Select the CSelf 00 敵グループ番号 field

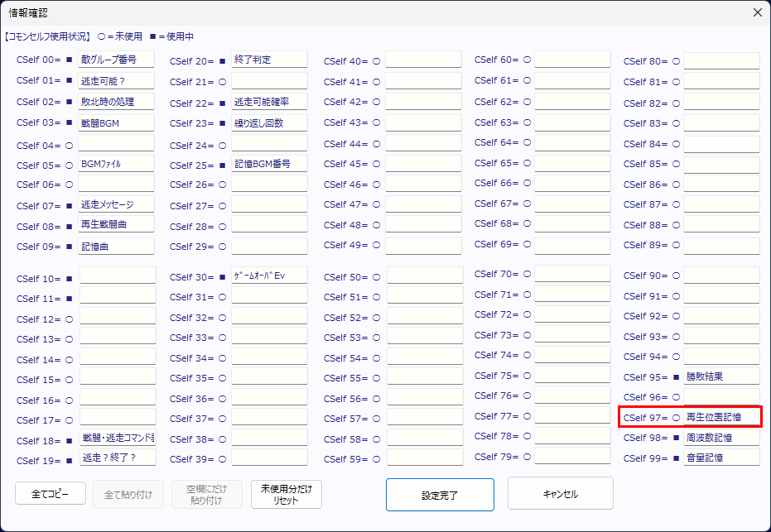117,60
